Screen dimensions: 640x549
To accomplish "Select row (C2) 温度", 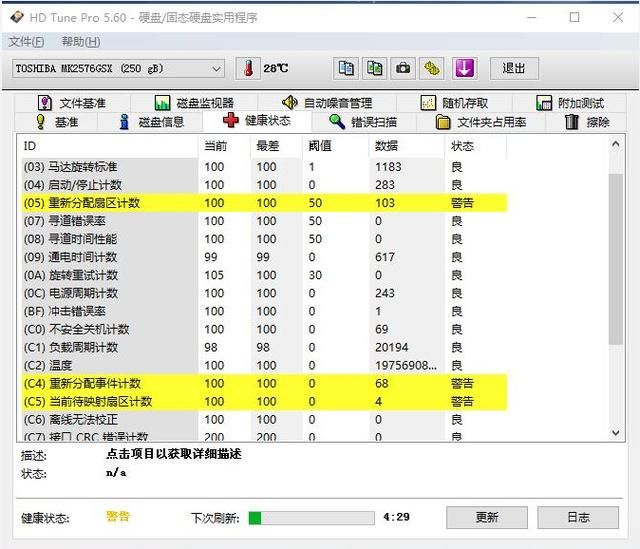I will click(x=264, y=365).
